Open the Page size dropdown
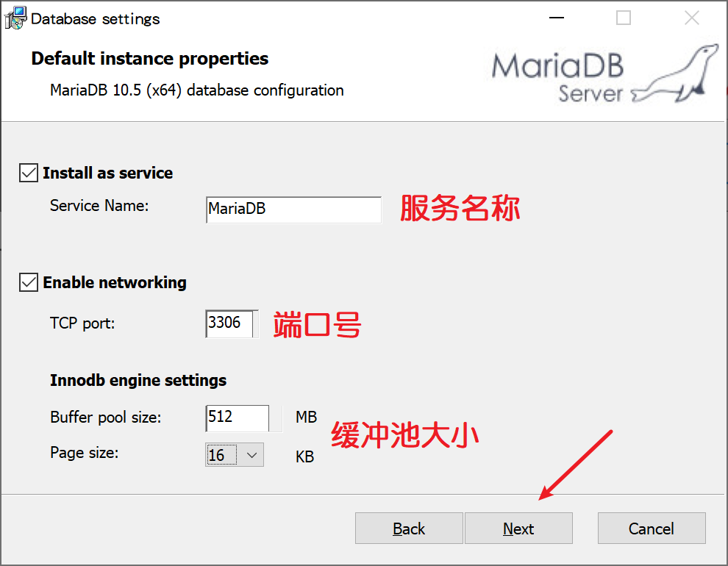This screenshot has width=728, height=566. [x=235, y=455]
